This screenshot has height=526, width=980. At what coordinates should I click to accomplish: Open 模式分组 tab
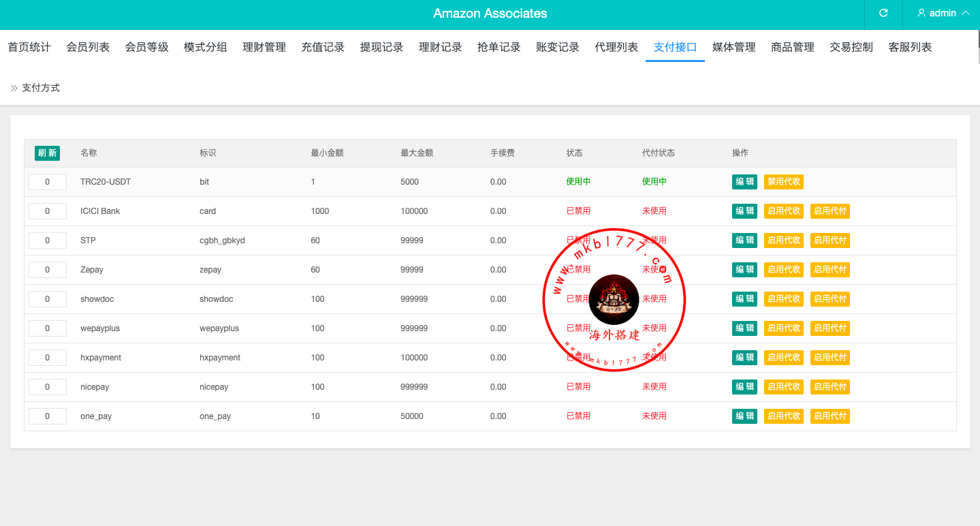pos(206,47)
